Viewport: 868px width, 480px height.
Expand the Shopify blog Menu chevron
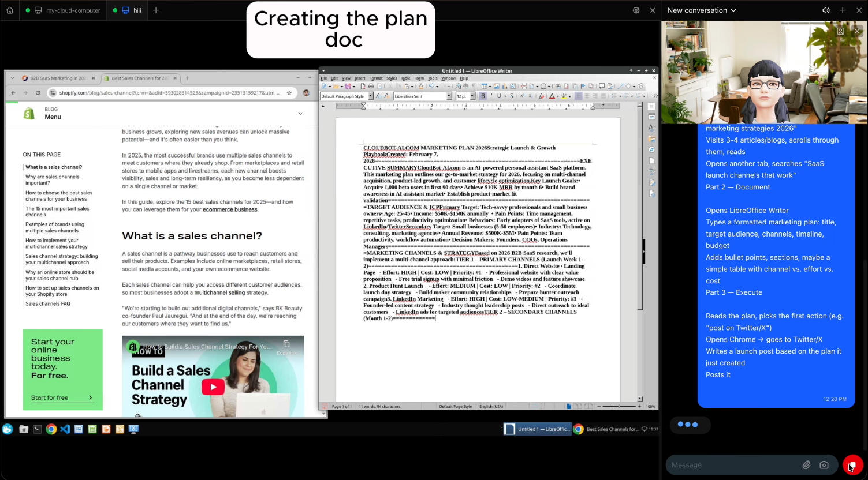pos(300,114)
